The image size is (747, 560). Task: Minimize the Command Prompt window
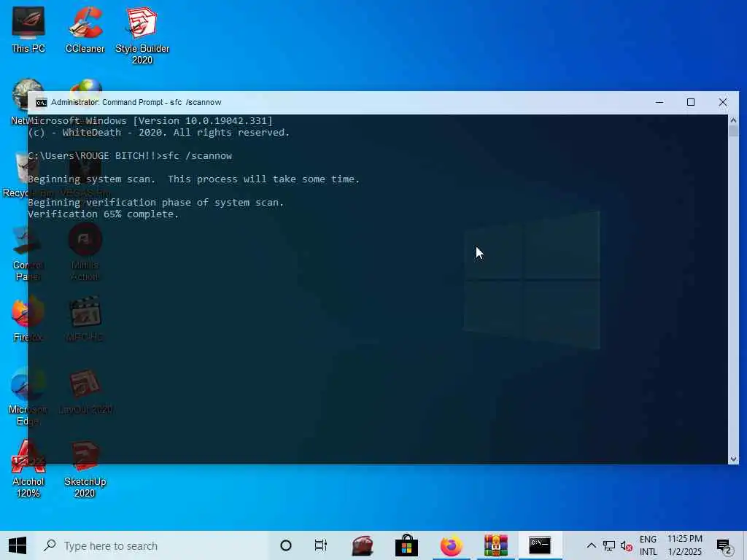659,102
